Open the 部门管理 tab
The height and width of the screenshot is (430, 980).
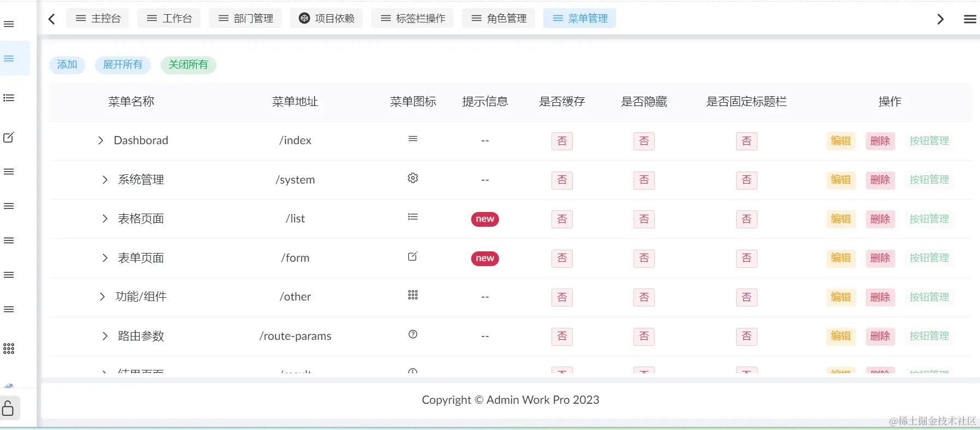245,18
